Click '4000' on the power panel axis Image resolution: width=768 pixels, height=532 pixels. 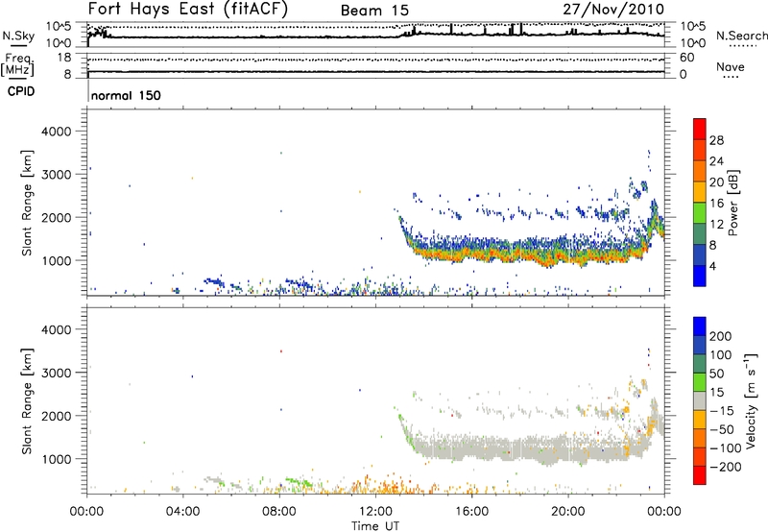[x=56, y=132]
